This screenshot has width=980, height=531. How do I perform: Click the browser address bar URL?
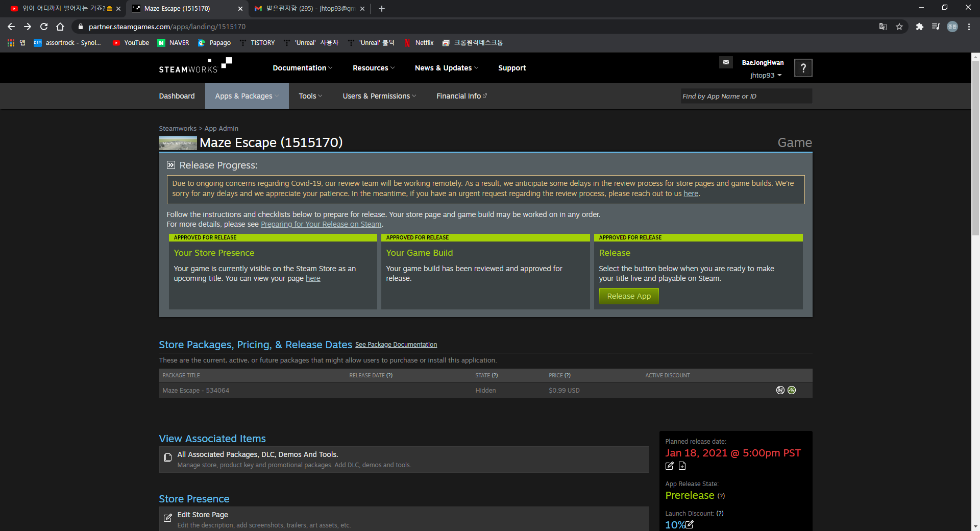coord(167,27)
